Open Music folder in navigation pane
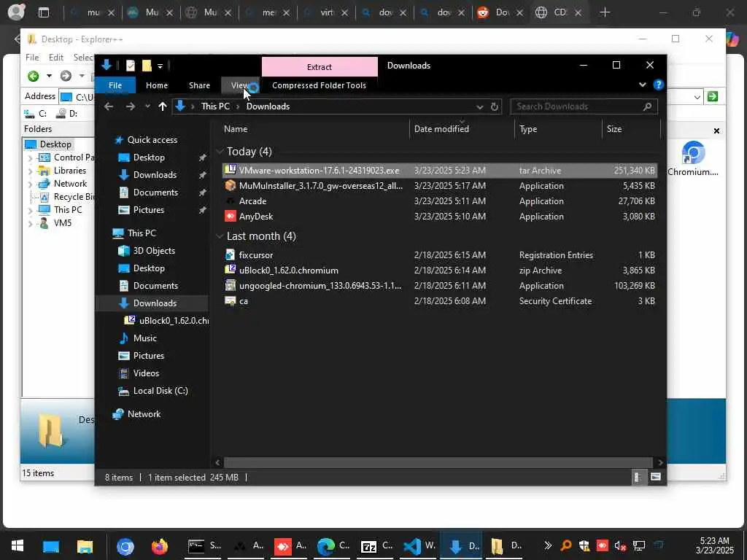 coord(144,338)
